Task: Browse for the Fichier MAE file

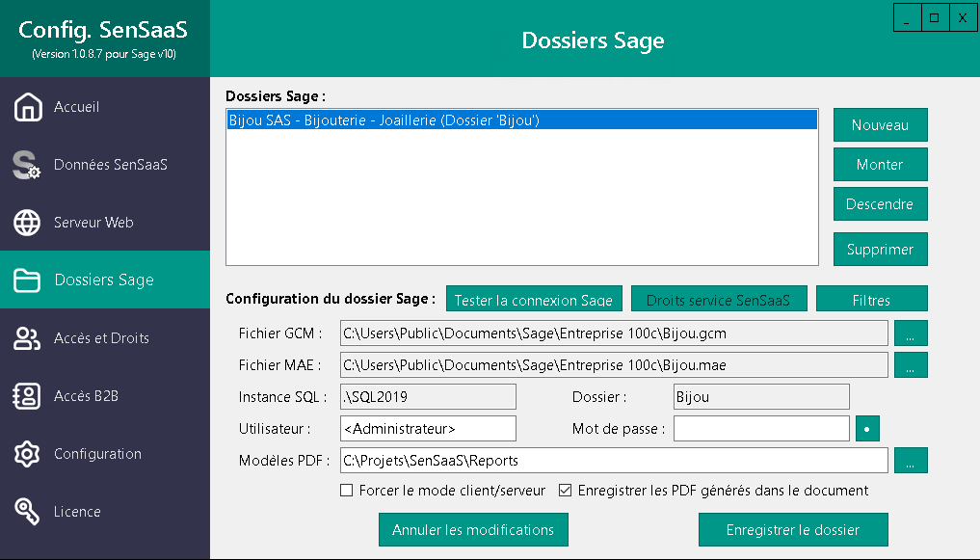Action: [911, 364]
